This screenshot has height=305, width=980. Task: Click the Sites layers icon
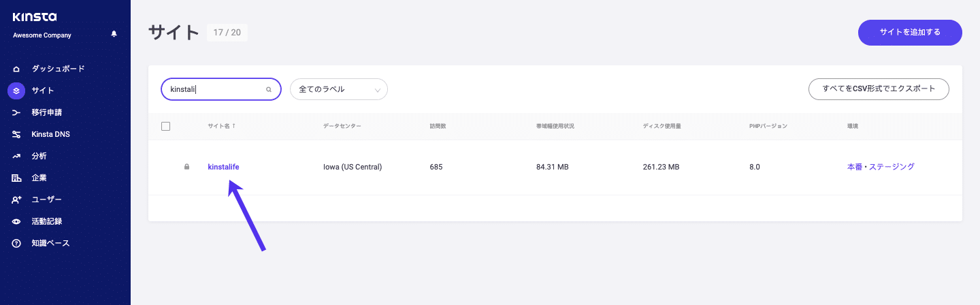click(x=16, y=91)
